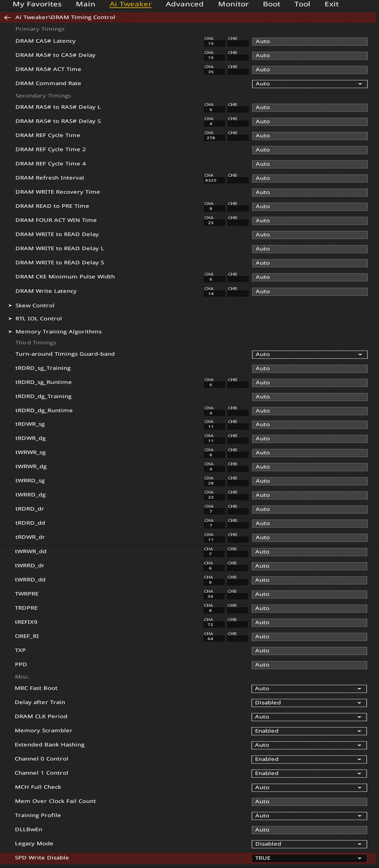Select DRAM WRITE to READ Delay L field
379x868 pixels.
[310, 249]
